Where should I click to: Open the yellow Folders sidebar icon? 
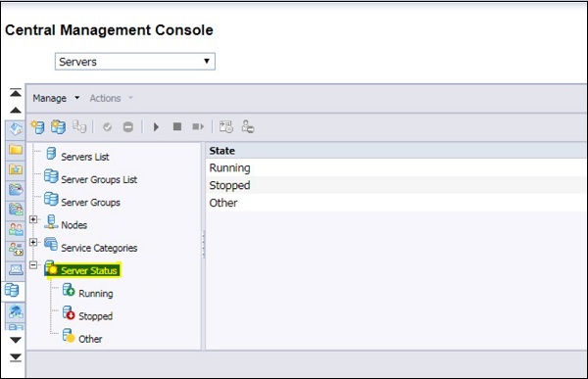pyautogui.click(x=16, y=149)
